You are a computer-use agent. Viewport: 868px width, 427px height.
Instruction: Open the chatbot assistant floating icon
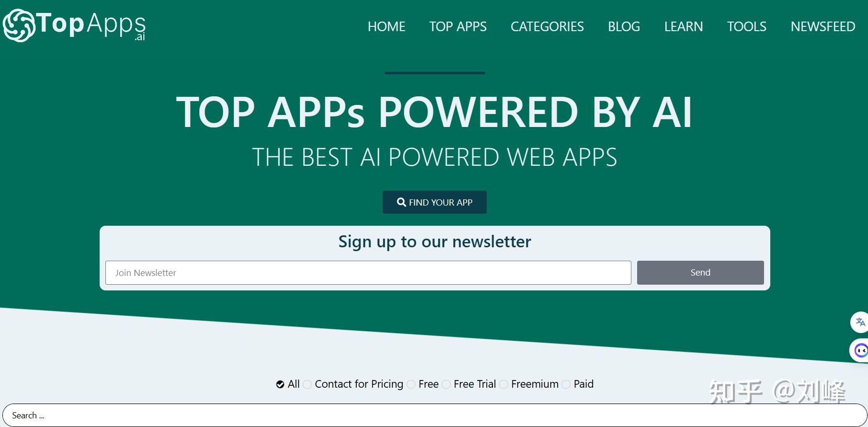pos(860,351)
